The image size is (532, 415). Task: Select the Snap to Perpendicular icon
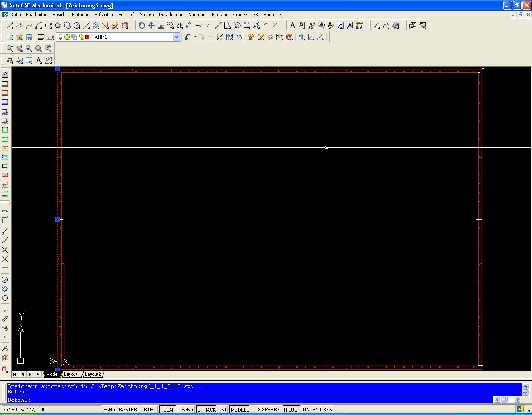[x=5, y=309]
